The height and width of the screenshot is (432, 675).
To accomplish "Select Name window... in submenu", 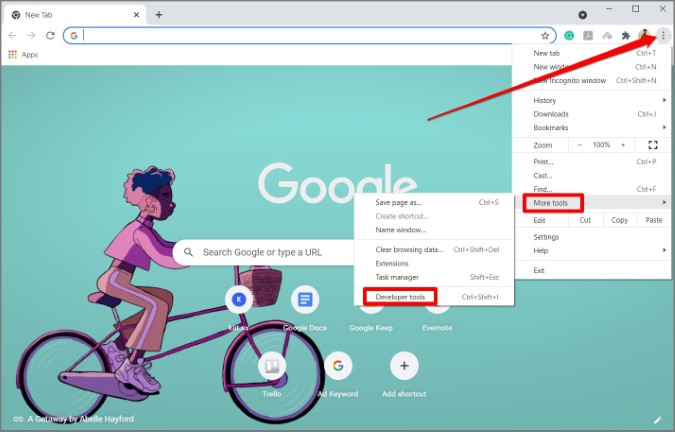I will pyautogui.click(x=434, y=230).
